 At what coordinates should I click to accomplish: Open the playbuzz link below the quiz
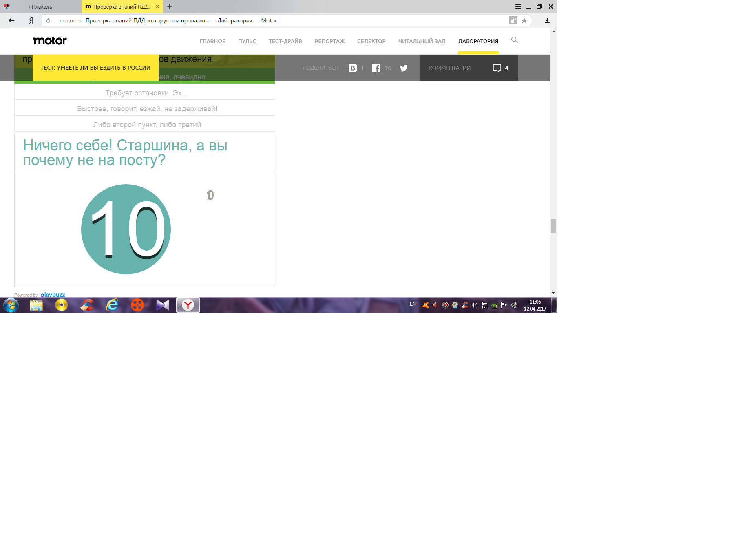coord(53,294)
